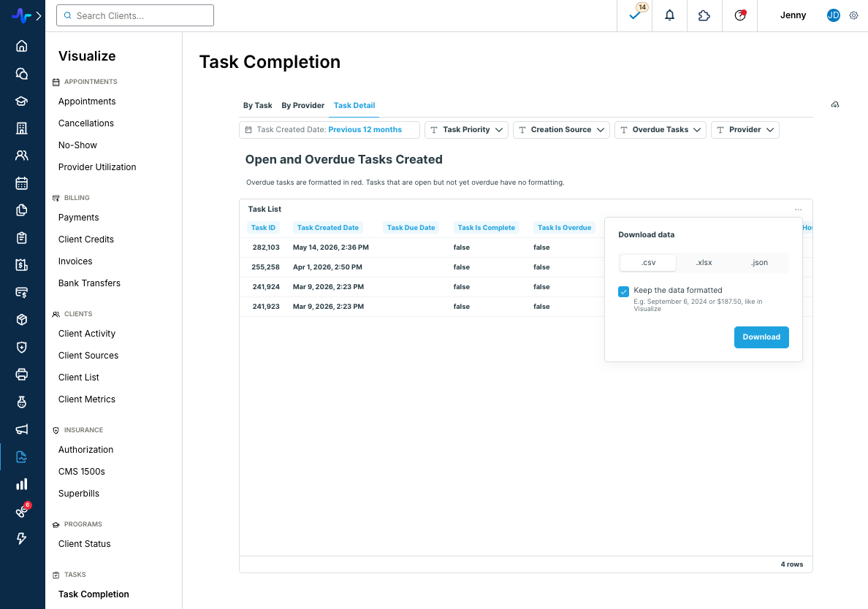
Task: Click the notifications bell icon
Action: click(669, 15)
